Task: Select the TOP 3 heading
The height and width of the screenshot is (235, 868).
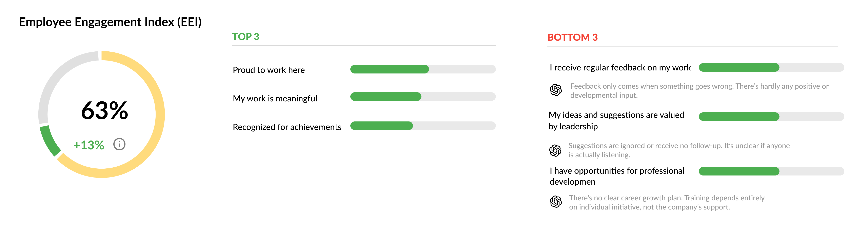Action: coord(246,36)
